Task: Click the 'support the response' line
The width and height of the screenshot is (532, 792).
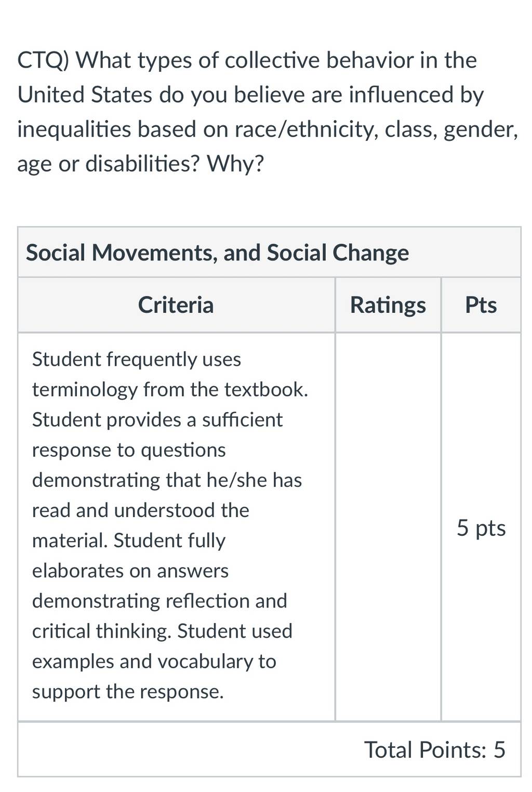Action: tap(128, 692)
